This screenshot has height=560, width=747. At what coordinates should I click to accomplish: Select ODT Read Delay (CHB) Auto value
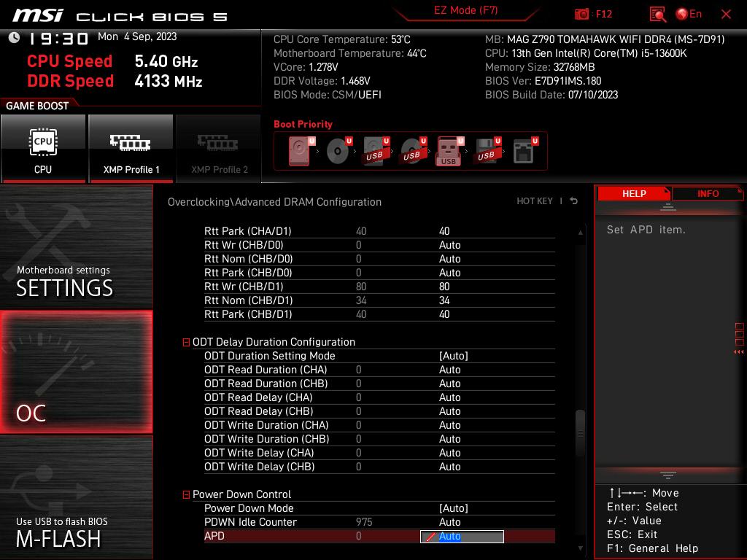[449, 411]
